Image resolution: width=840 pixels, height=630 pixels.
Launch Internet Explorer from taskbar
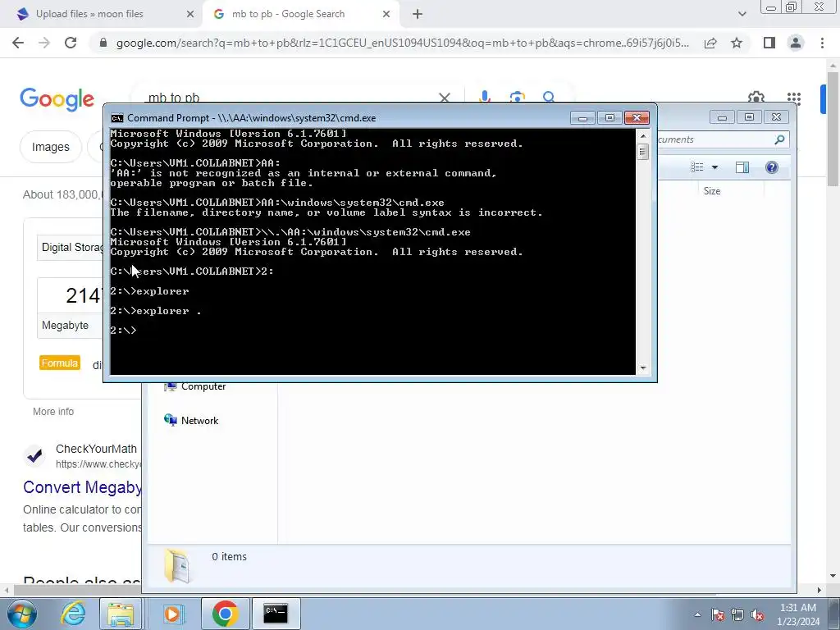73,614
